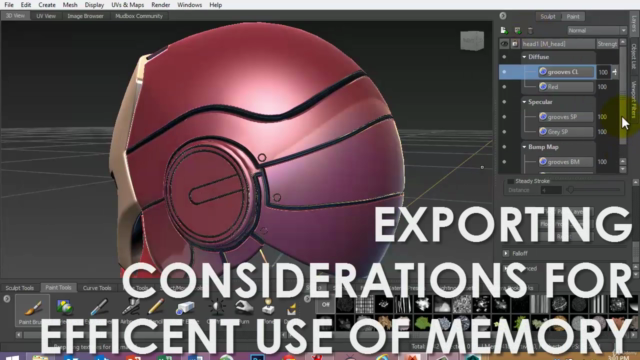This screenshot has width=640, height=360.
Task: Collapse layers panel with round arrow button
Action: pyautogui.click(x=503, y=16)
